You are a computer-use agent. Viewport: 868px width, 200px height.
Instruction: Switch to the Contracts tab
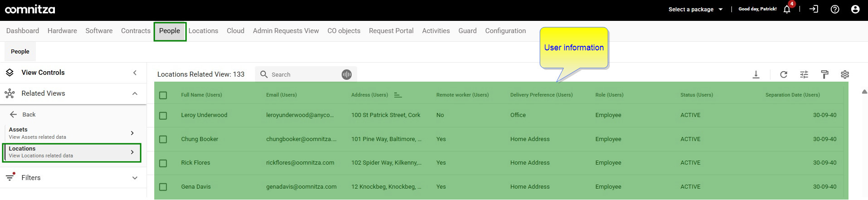tap(136, 31)
